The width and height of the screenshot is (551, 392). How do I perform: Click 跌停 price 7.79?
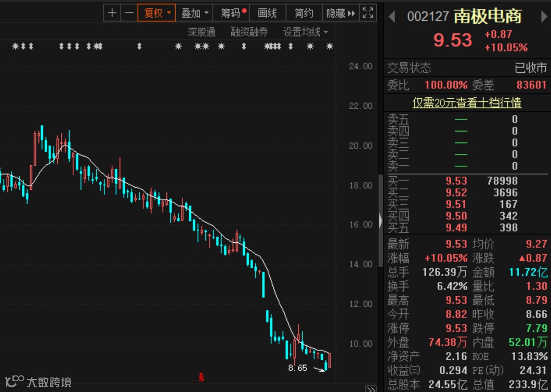536,328
